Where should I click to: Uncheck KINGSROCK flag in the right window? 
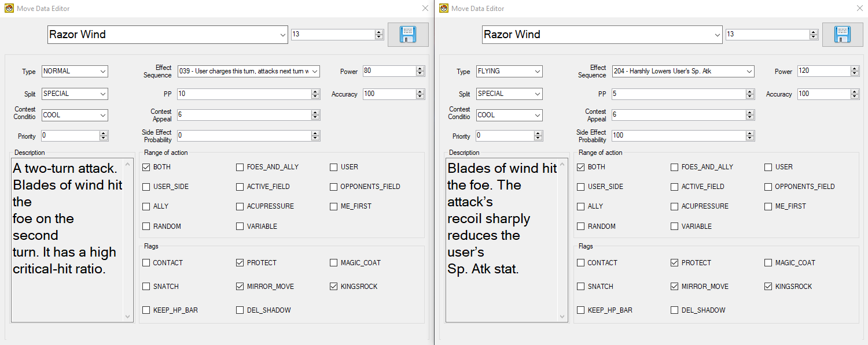[x=768, y=287]
